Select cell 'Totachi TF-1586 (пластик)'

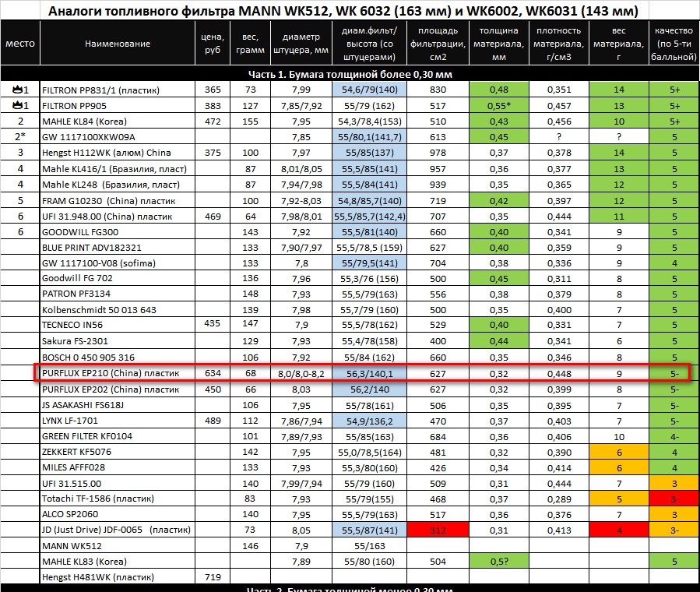pyautogui.click(x=118, y=499)
